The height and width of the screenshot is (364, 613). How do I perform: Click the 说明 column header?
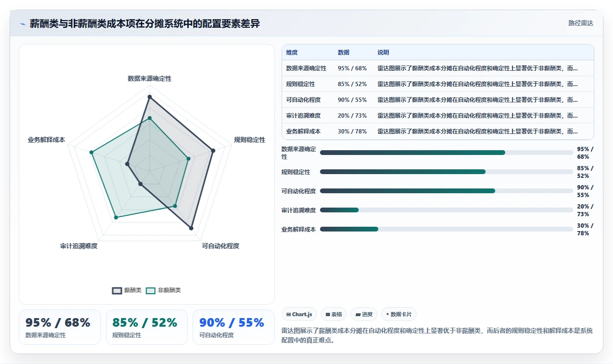click(x=383, y=53)
